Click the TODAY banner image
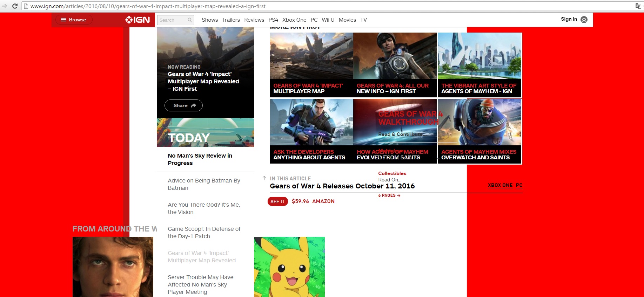The width and height of the screenshot is (644, 297). [205, 132]
